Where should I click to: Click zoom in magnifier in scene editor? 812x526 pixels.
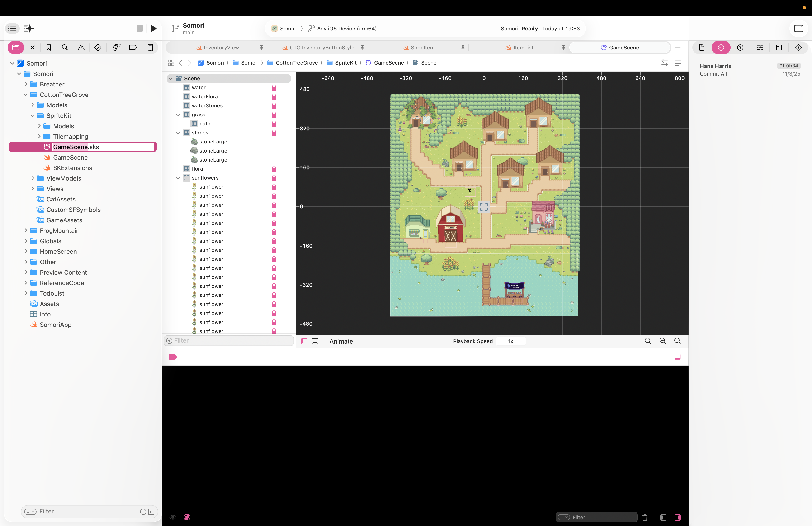pos(677,341)
